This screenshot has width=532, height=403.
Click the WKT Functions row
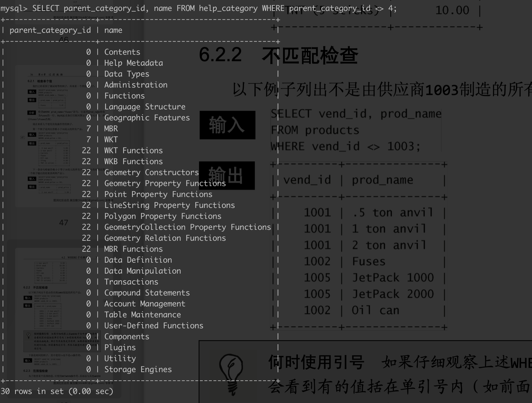click(140, 151)
